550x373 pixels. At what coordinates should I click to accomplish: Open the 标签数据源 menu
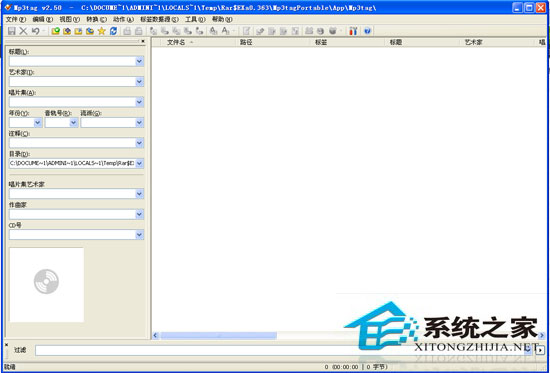[159, 19]
